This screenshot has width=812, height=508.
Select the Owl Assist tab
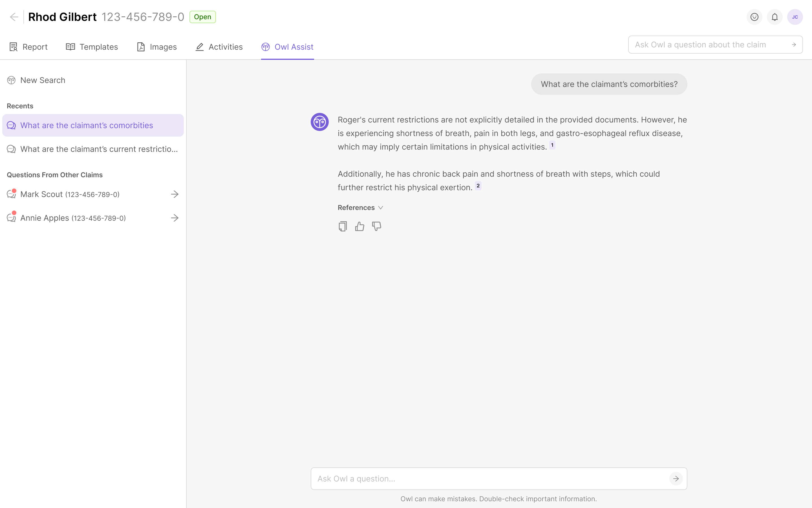coord(288,47)
